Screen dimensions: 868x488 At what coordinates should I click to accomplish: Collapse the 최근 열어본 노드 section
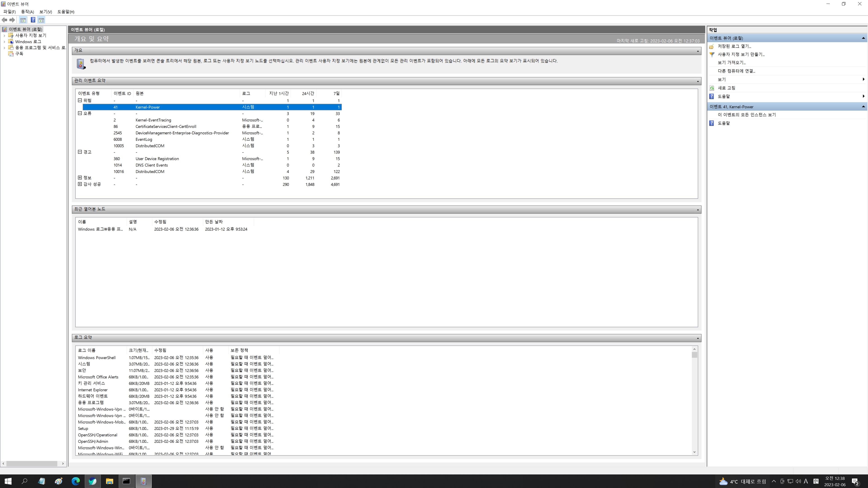tap(698, 210)
